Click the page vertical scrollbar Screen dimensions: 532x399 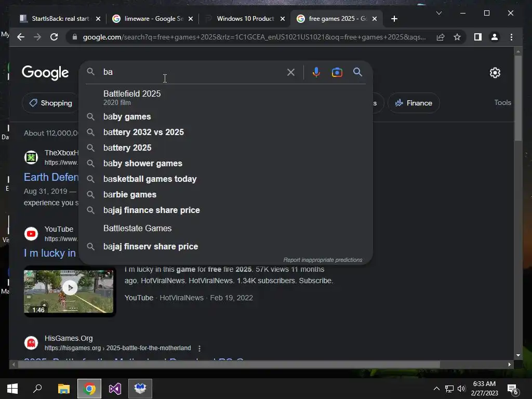pos(518,98)
